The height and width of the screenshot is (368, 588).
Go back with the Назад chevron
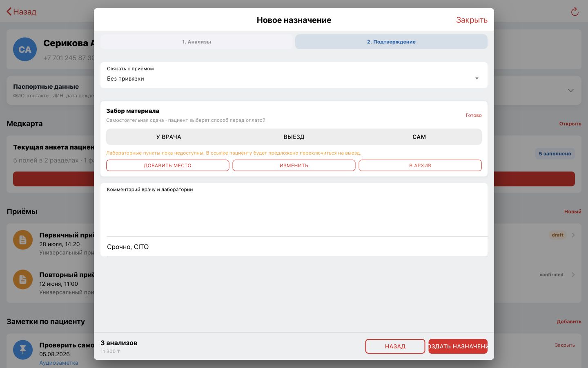[x=9, y=11]
